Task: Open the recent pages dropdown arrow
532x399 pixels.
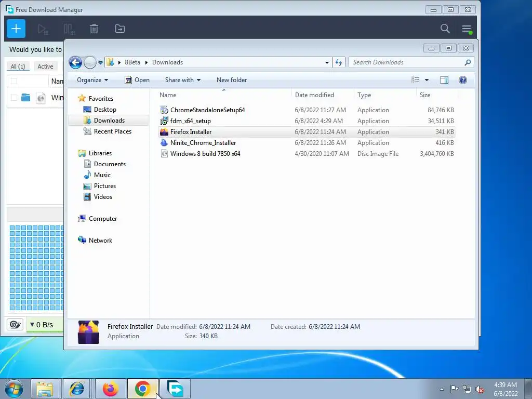Action: click(x=100, y=63)
